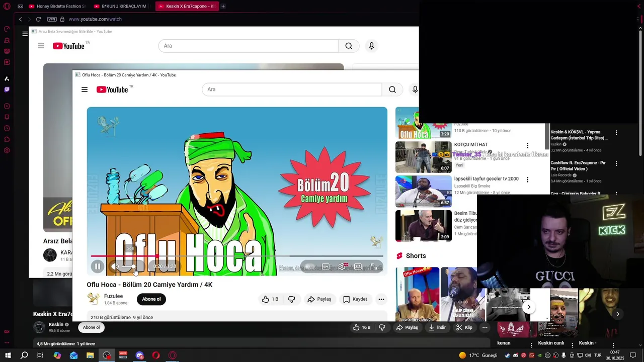The height and width of the screenshot is (362, 644).
Task: Share the Oflu Hoca video via Paylaş
Action: (x=319, y=299)
